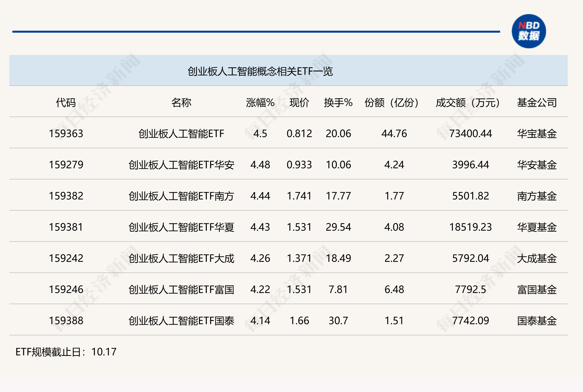Viewport: 583px width, 392px height.
Task: Click the table title 创业板人工智能概念相关ETF一览
Action: tap(260, 72)
